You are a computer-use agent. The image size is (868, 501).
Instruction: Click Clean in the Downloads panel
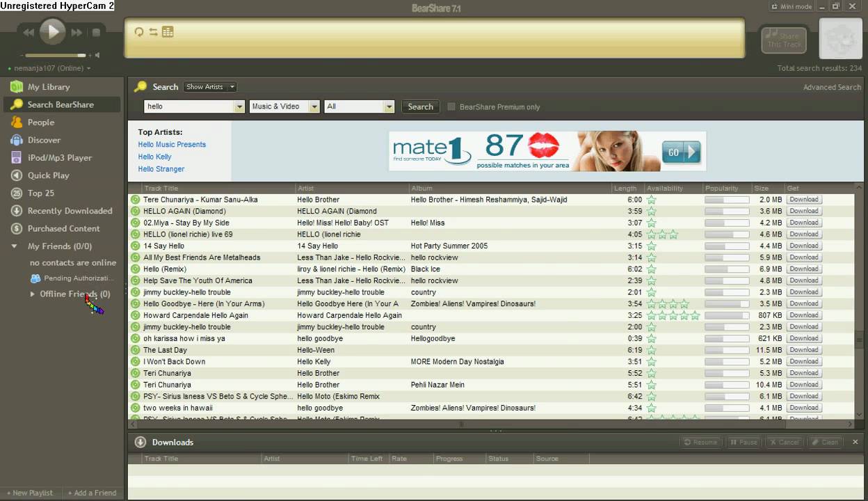click(x=825, y=442)
